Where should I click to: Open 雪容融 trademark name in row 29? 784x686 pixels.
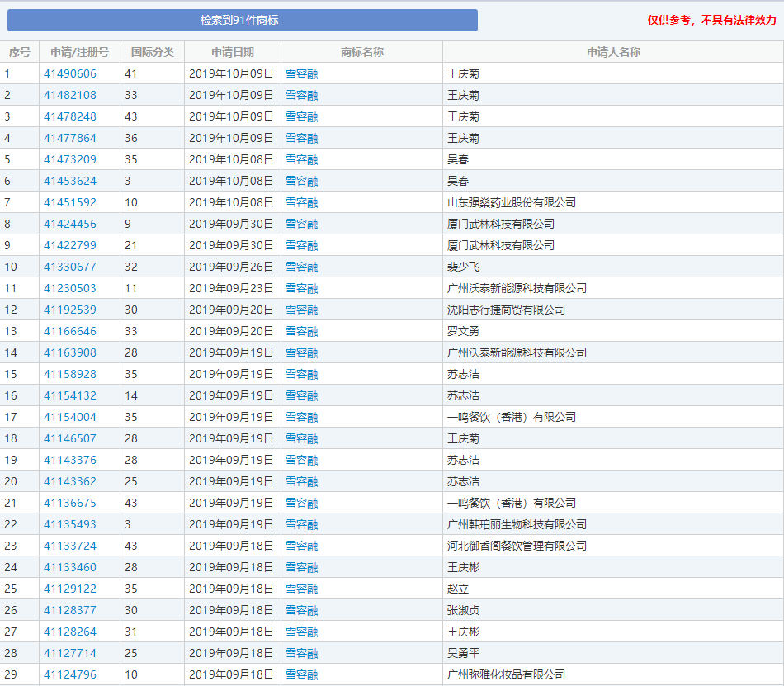(x=302, y=676)
